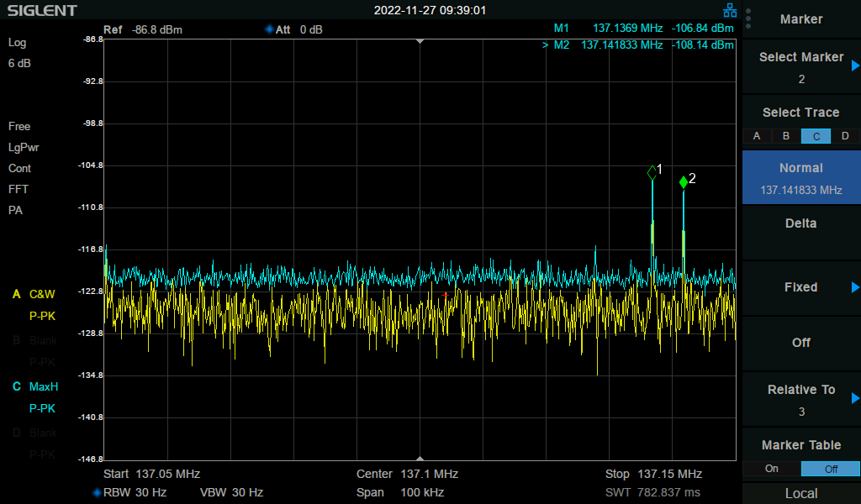Open the three-dot menu beside Marker title
861x504 pixels.
(x=748, y=19)
